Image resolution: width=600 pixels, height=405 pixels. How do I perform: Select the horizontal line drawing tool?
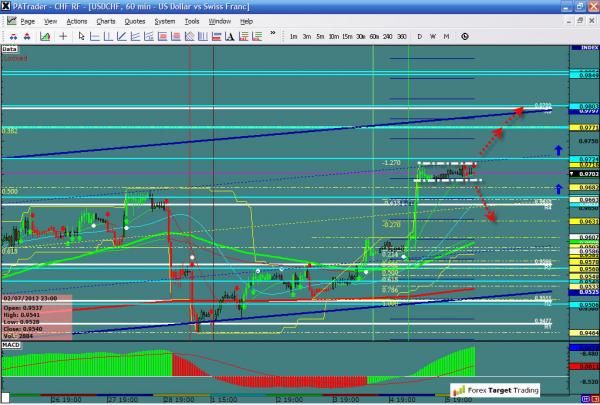tap(95, 37)
